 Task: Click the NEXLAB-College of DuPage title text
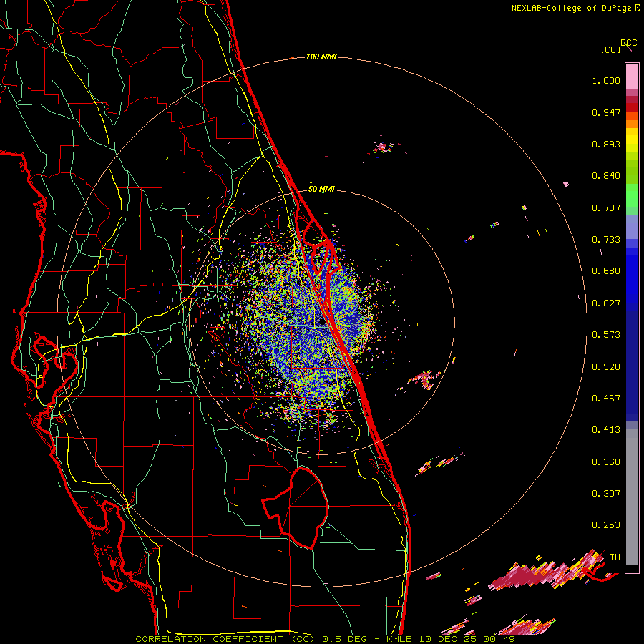[x=572, y=8]
